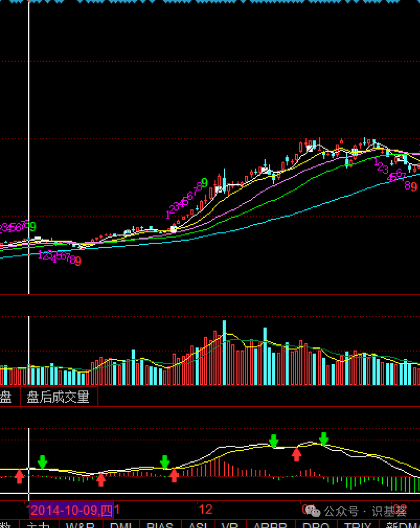
Task: Click the 12 month label on time axis
Action: 205,509
